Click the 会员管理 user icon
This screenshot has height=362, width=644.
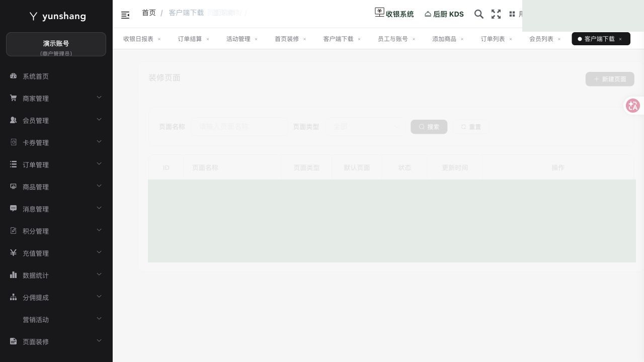pos(14,120)
